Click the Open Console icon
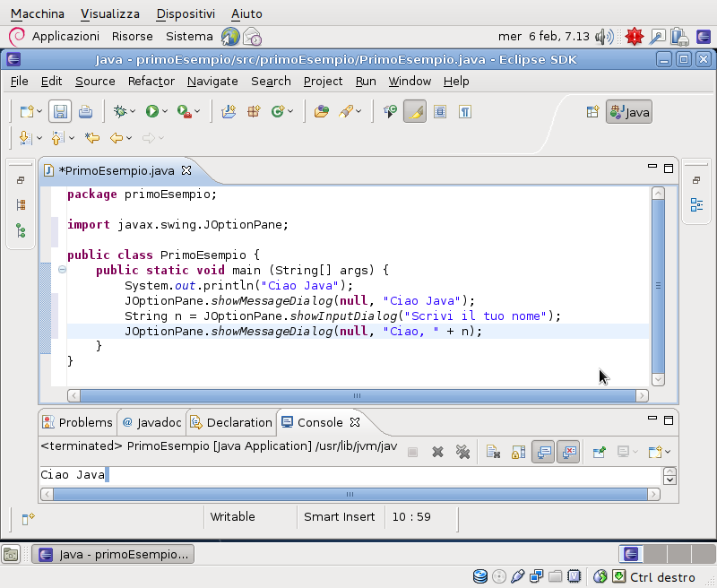Image resolution: width=717 pixels, height=588 pixels. coord(655,452)
